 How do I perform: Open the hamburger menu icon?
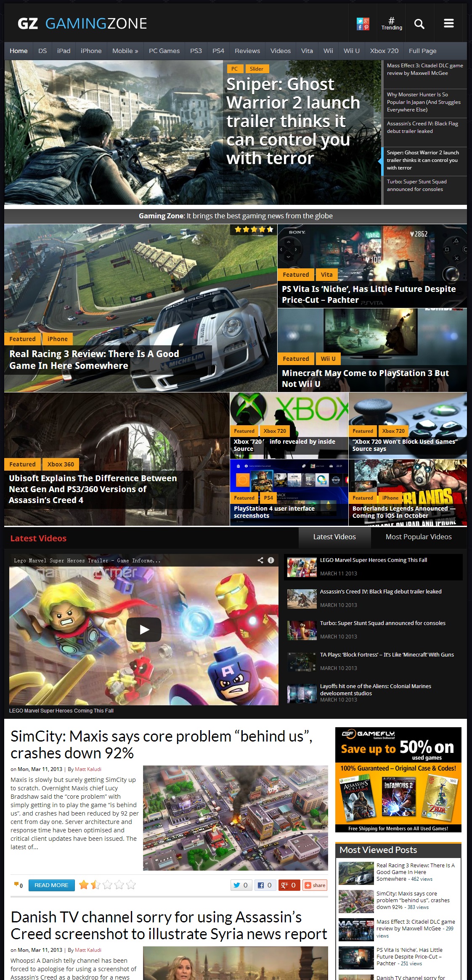click(x=449, y=24)
